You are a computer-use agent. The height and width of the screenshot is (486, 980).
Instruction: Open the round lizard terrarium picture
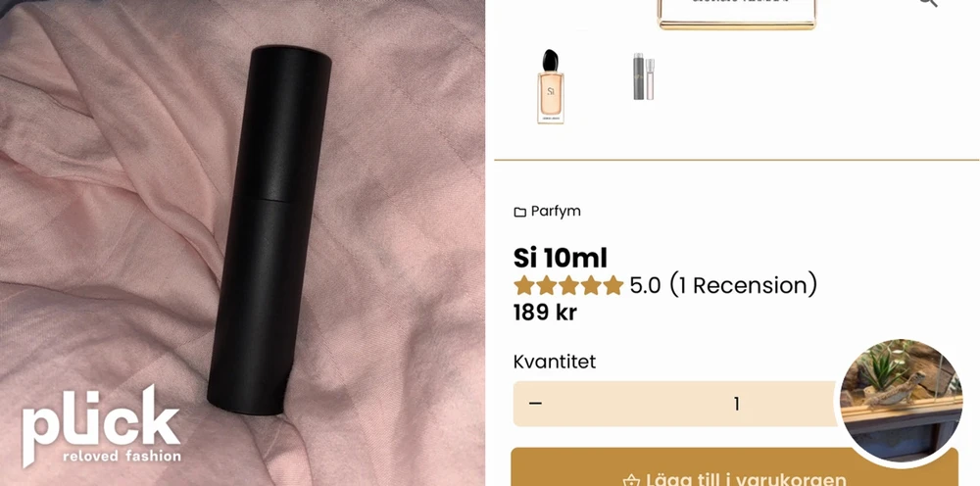(901, 402)
